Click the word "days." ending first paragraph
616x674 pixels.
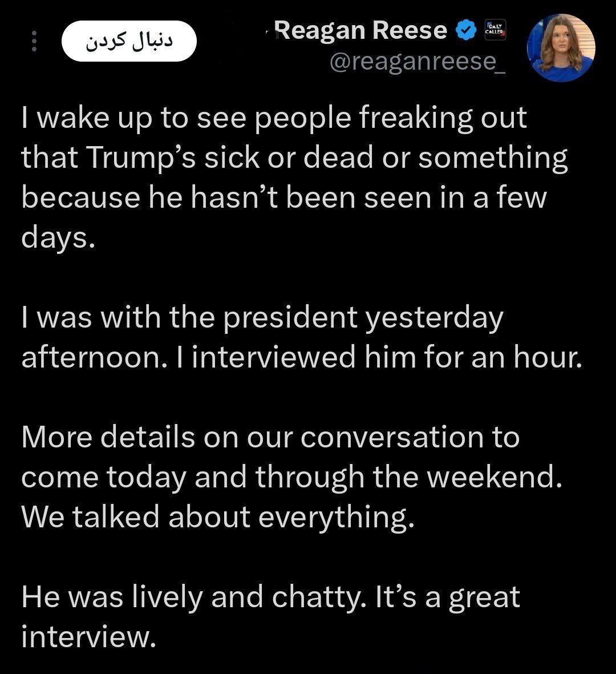tap(57, 237)
